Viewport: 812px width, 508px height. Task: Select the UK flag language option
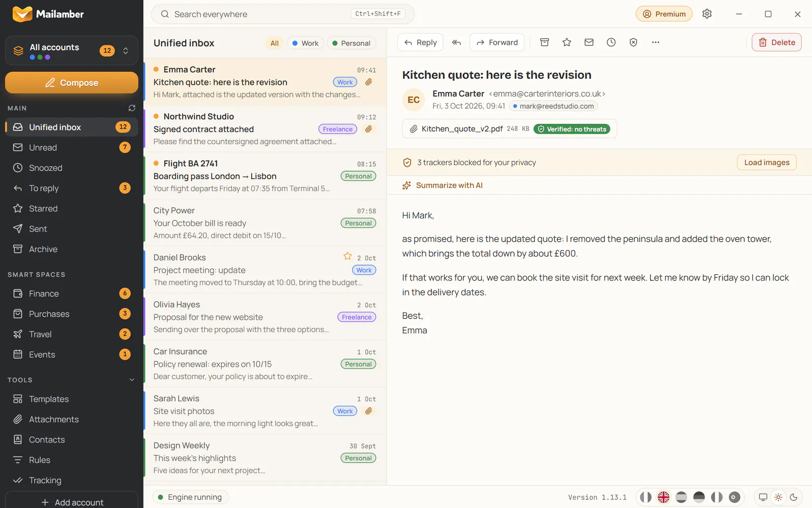coord(663,497)
